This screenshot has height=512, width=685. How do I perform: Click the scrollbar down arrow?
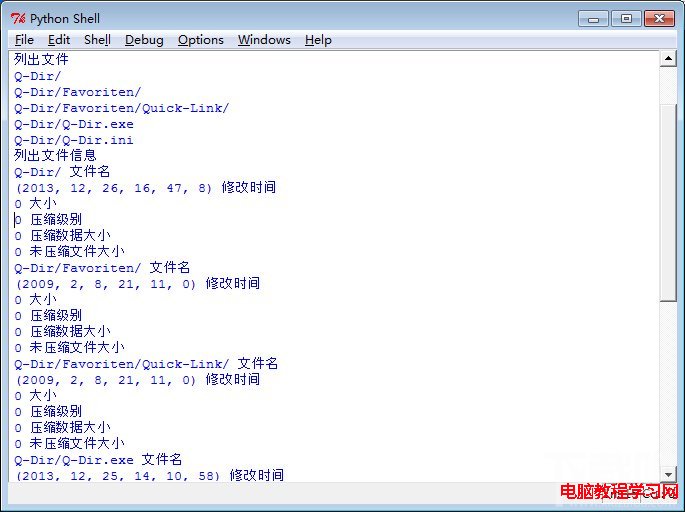668,474
